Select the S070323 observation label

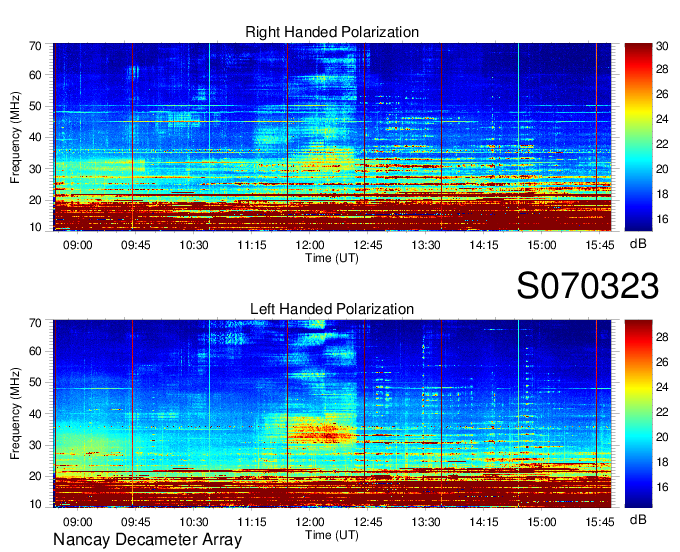[x=588, y=286]
